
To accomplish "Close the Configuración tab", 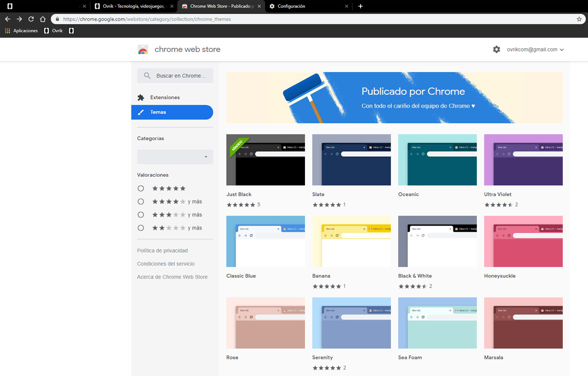I will pyautogui.click(x=347, y=6).
